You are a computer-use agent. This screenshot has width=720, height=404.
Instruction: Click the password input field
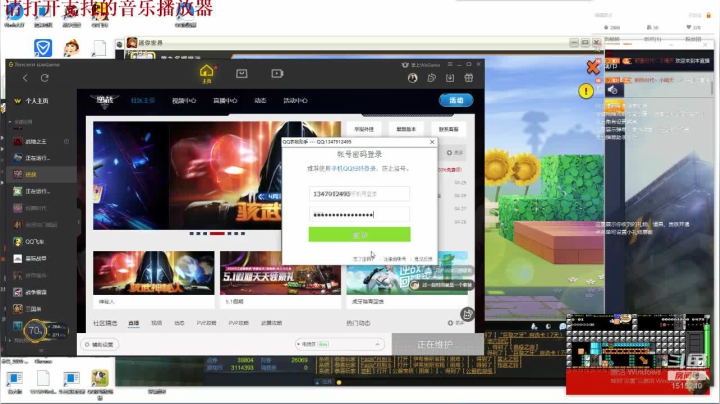(x=359, y=214)
